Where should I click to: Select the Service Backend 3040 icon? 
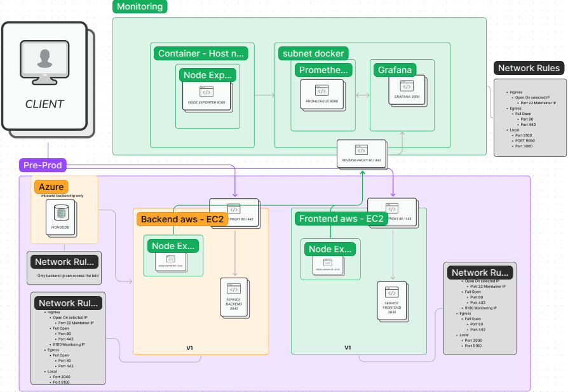pyautogui.click(x=234, y=299)
